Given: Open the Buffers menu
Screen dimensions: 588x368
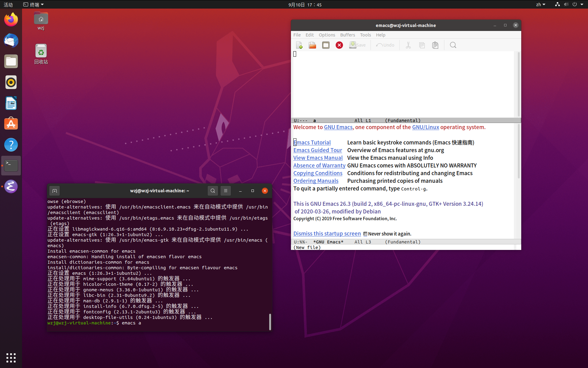Looking at the screenshot, I should [347, 35].
